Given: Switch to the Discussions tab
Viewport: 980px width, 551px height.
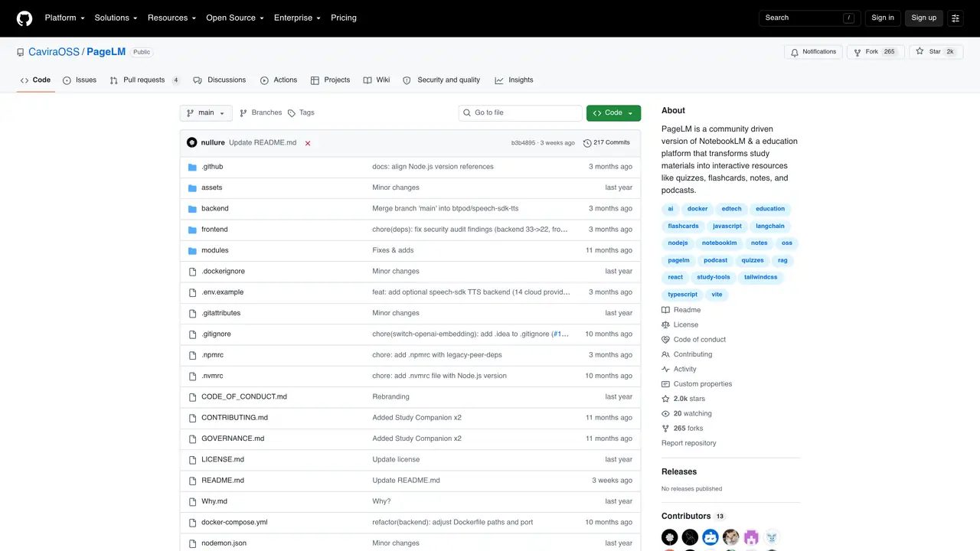Looking at the screenshot, I should click(220, 80).
